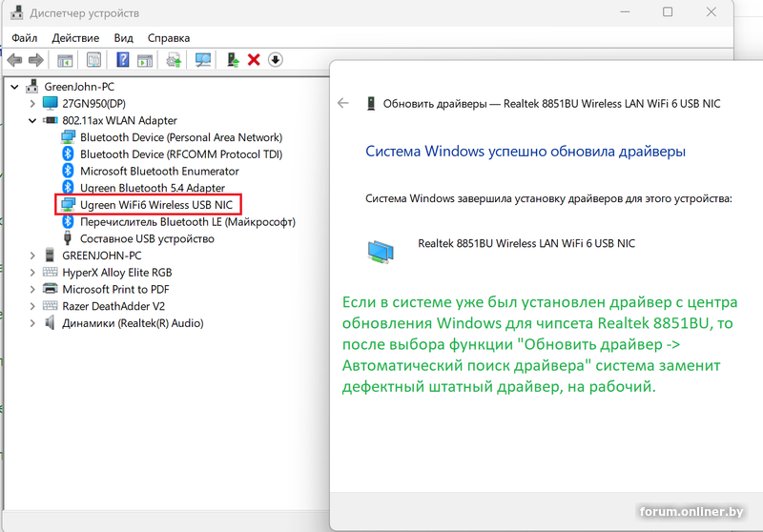Collapse the 802.11ax WLAN Adapter node

click(32, 120)
